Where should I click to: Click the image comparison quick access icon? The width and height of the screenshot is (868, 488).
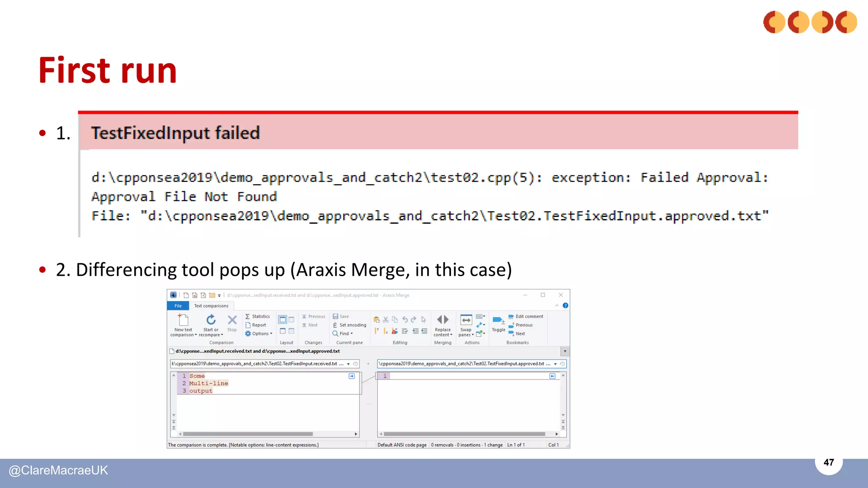click(203, 295)
